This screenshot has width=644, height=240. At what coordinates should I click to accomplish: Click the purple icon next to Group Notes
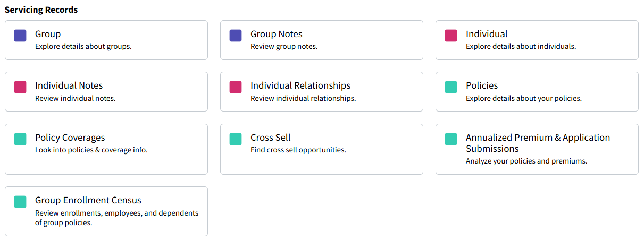click(x=236, y=36)
